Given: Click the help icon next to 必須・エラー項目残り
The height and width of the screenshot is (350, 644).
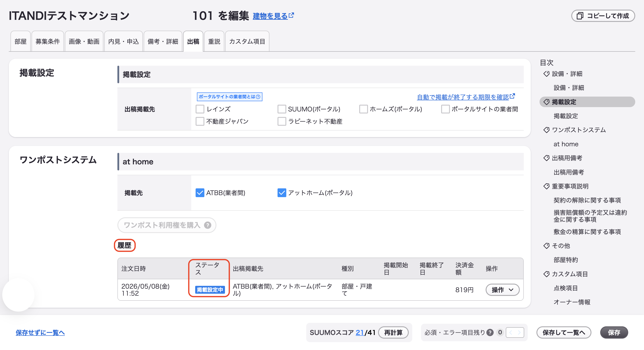Looking at the screenshot, I should click(x=490, y=332).
